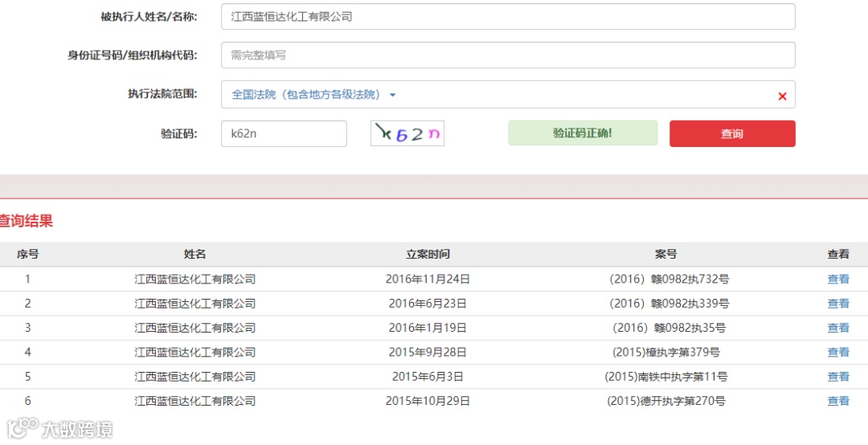This screenshot has height=445, width=868.
Task: Click case number (2015)樟执字第379号
Action: [666, 352]
